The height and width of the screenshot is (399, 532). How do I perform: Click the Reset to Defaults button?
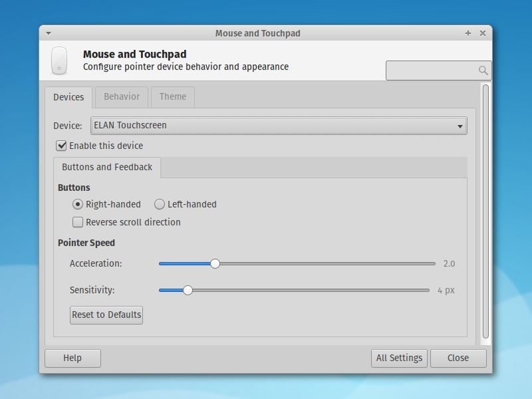pos(106,315)
